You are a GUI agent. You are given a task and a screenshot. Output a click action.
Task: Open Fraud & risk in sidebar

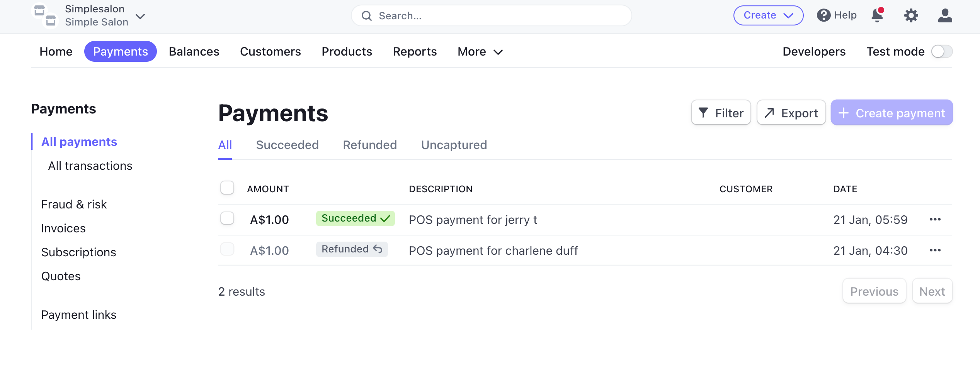tap(74, 205)
